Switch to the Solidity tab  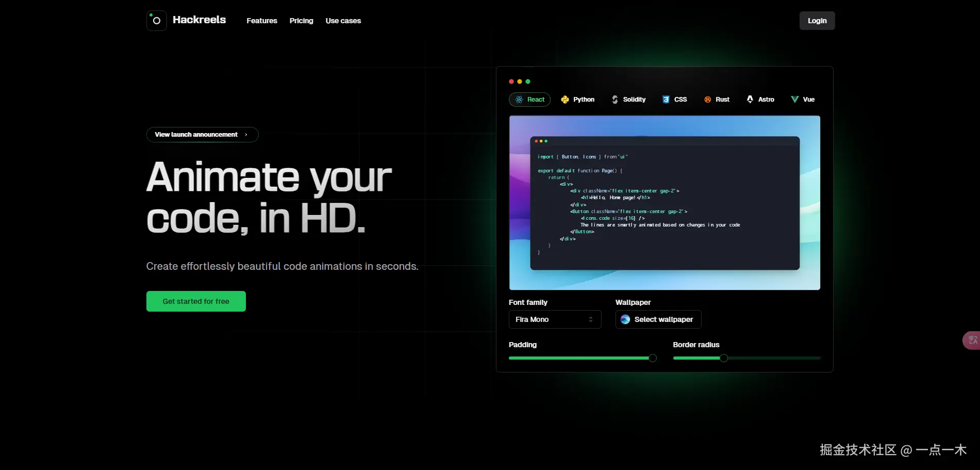628,100
